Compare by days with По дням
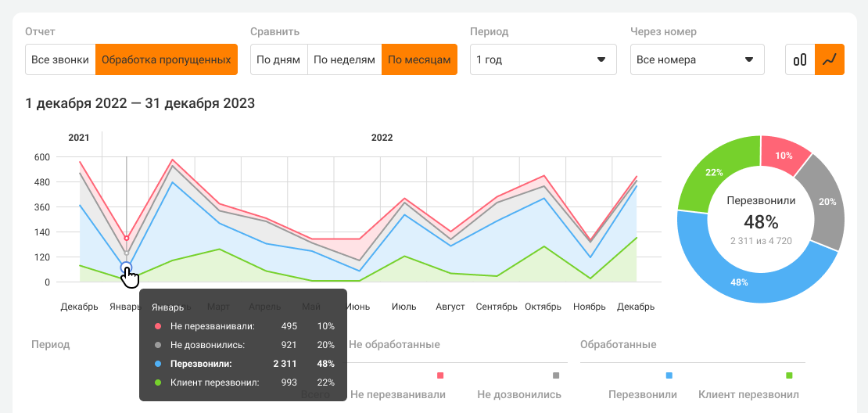Screen dimensions: 868x413 [278, 59]
